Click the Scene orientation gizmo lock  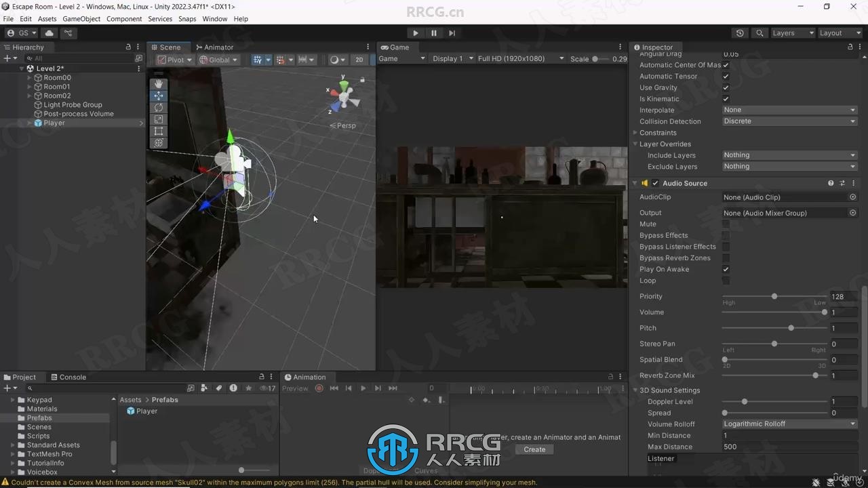pos(362,80)
